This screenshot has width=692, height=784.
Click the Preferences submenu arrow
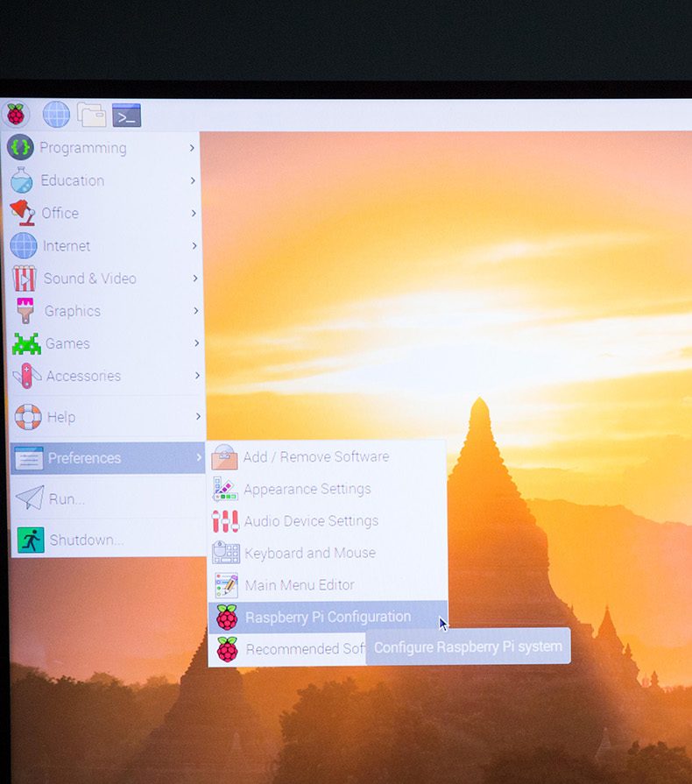coord(199,457)
